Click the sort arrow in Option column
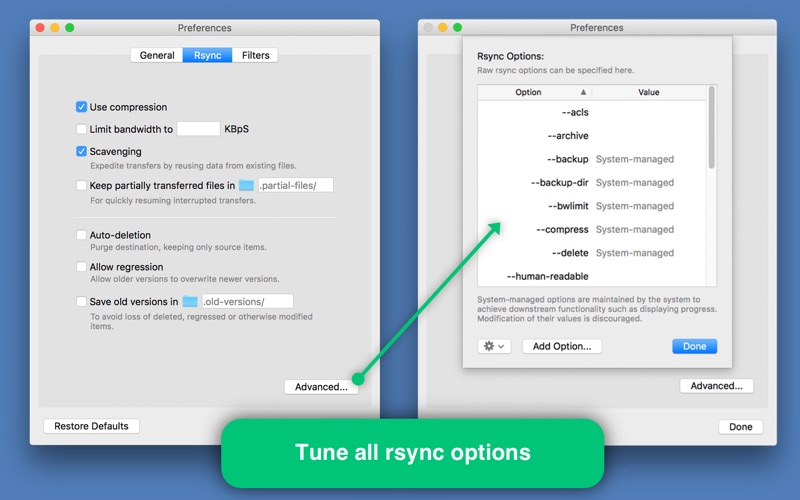 pyautogui.click(x=583, y=92)
